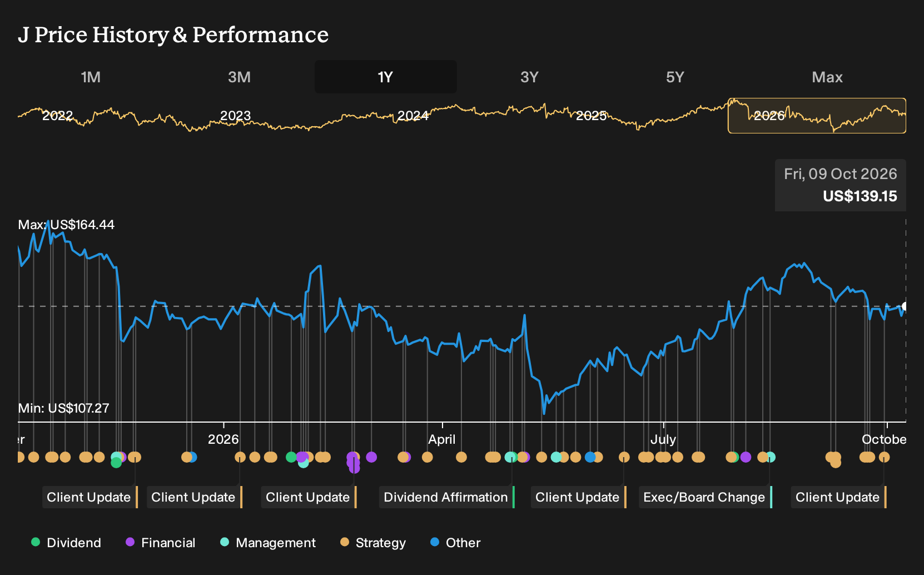Click the 2023 label in the overview chart
924x575 pixels.
point(235,116)
